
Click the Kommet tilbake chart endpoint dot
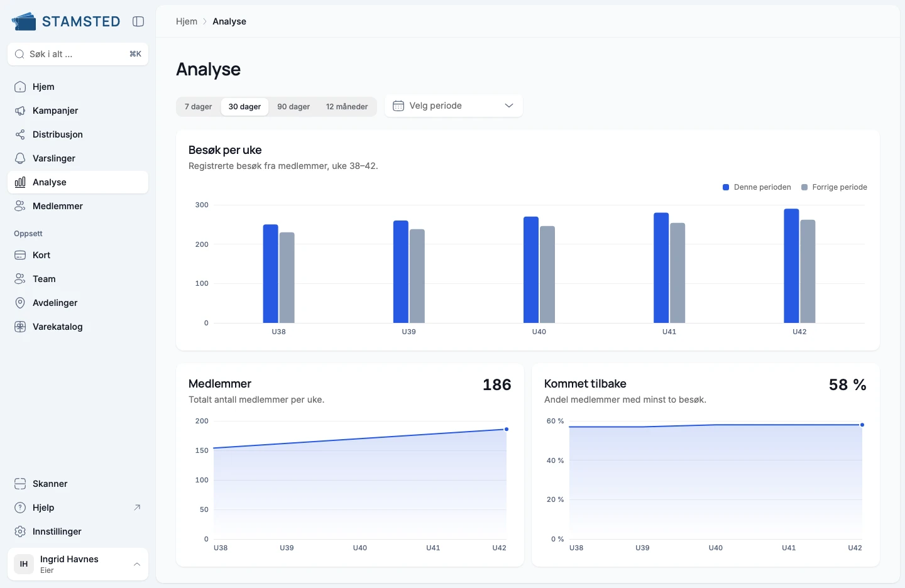(x=862, y=425)
